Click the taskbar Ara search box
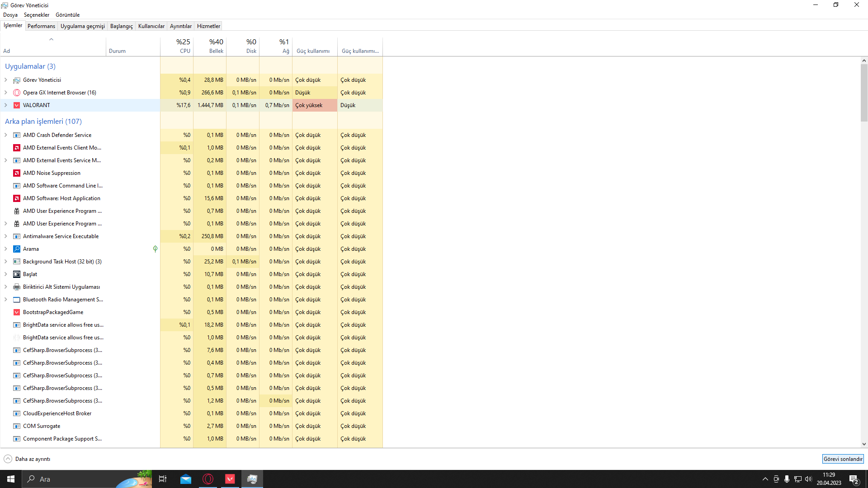The image size is (868, 488). point(87,479)
